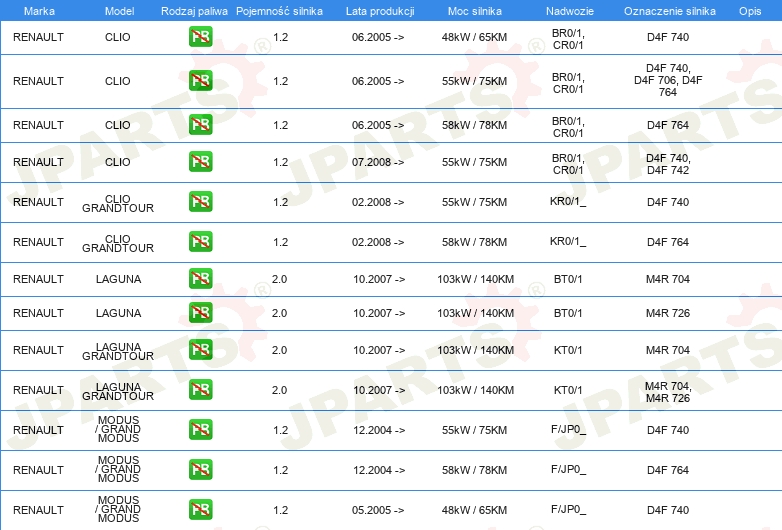The width and height of the screenshot is (782, 530).
Task: Click 'F/JP0_' in the MODUS 58kW / 78KM row
Action: 568,469
